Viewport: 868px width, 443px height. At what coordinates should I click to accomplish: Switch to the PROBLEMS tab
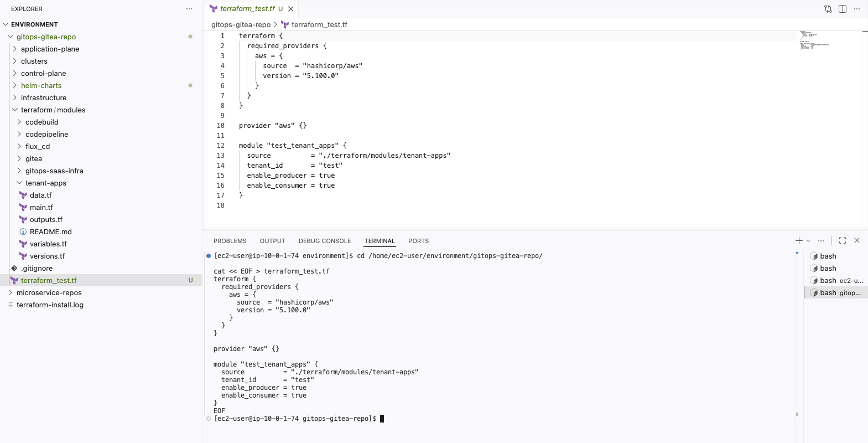pyautogui.click(x=230, y=241)
